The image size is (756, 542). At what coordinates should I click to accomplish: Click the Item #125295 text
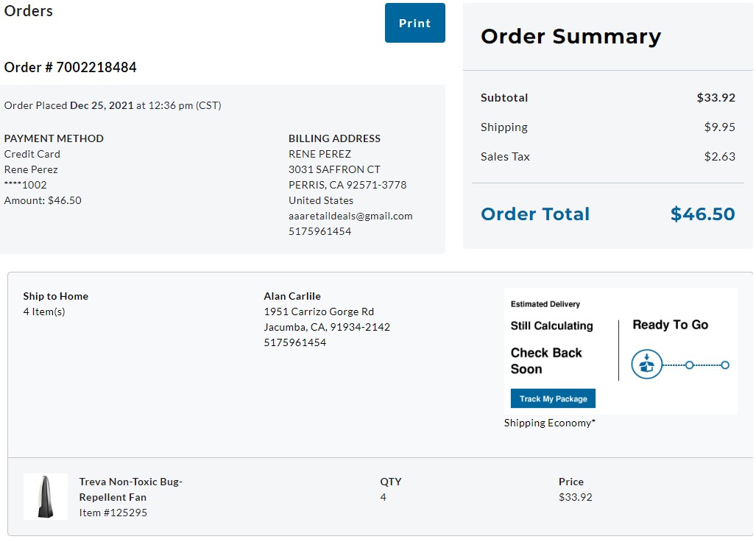coord(113,512)
